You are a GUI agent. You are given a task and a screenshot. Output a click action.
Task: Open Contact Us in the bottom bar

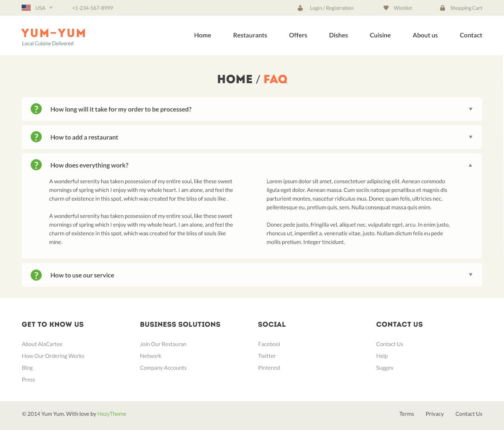469,414
